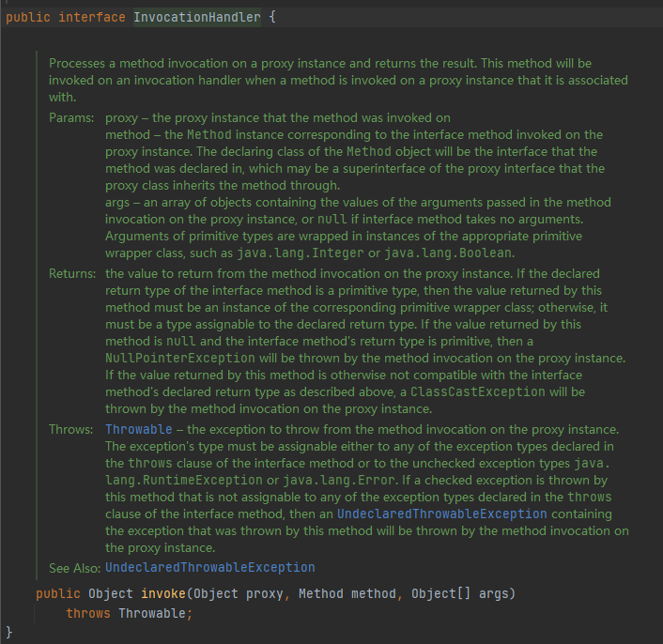Image resolution: width=663 pixels, height=644 pixels.
Task: Click the See Also: label
Action: click(74, 567)
